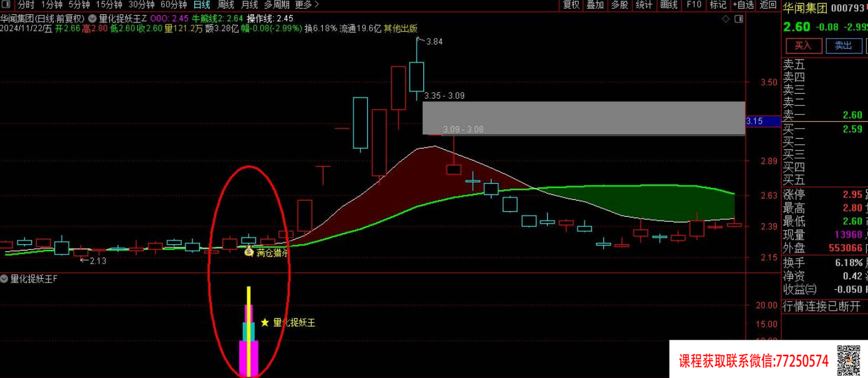Open the 多周期 multi-period view
This screenshot has height=378, width=868.
pos(277,4)
